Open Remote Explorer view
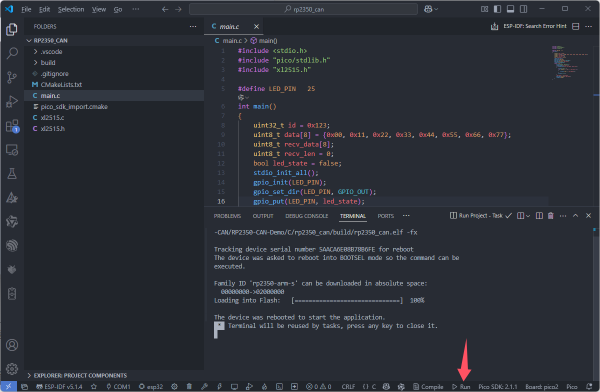 12,150
